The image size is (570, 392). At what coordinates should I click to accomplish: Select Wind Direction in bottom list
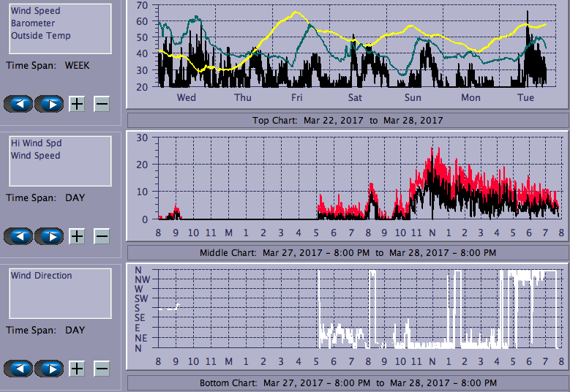point(41,276)
